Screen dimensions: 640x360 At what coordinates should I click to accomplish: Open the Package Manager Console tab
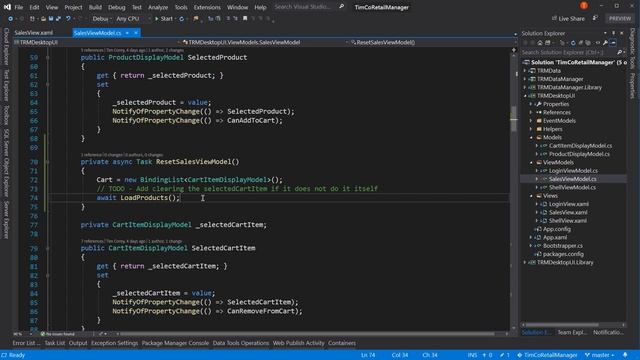tap(175, 343)
